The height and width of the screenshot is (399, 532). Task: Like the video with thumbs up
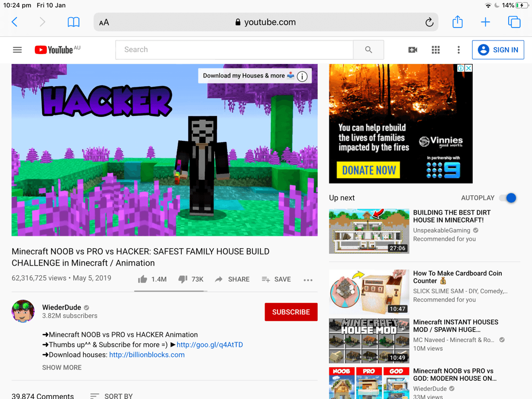tap(143, 280)
